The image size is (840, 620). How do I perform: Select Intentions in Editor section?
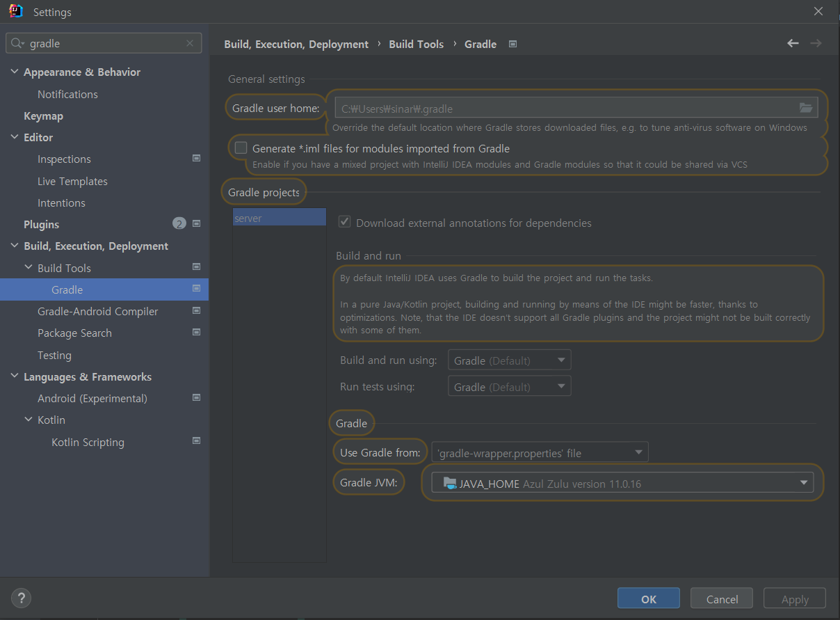click(61, 202)
